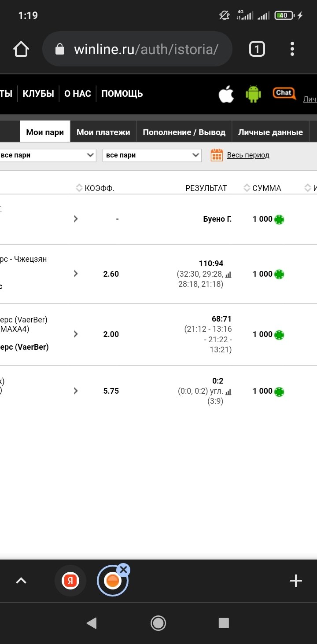Expand the bet row with coefficient 2.60
Viewport: 317px width, 644px height.
click(76, 274)
